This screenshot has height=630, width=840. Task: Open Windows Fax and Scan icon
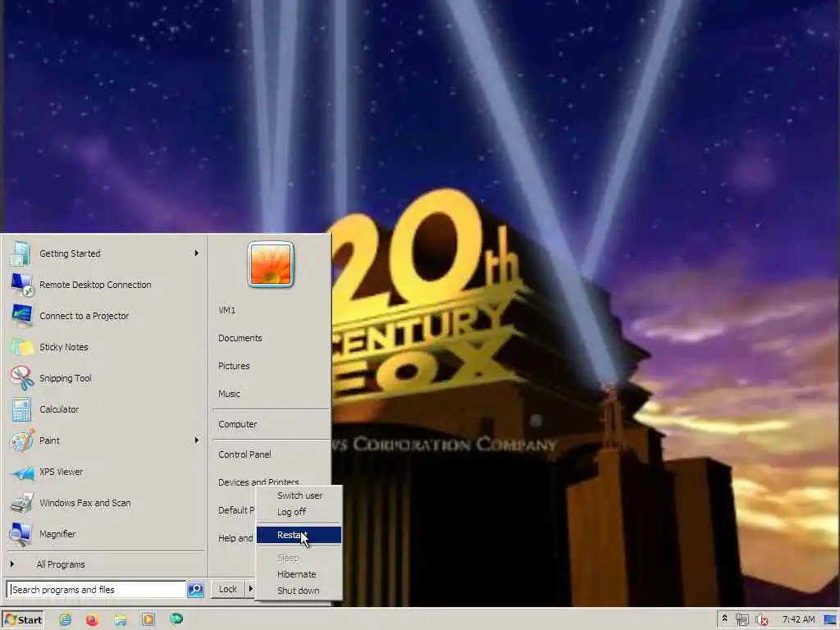22,503
